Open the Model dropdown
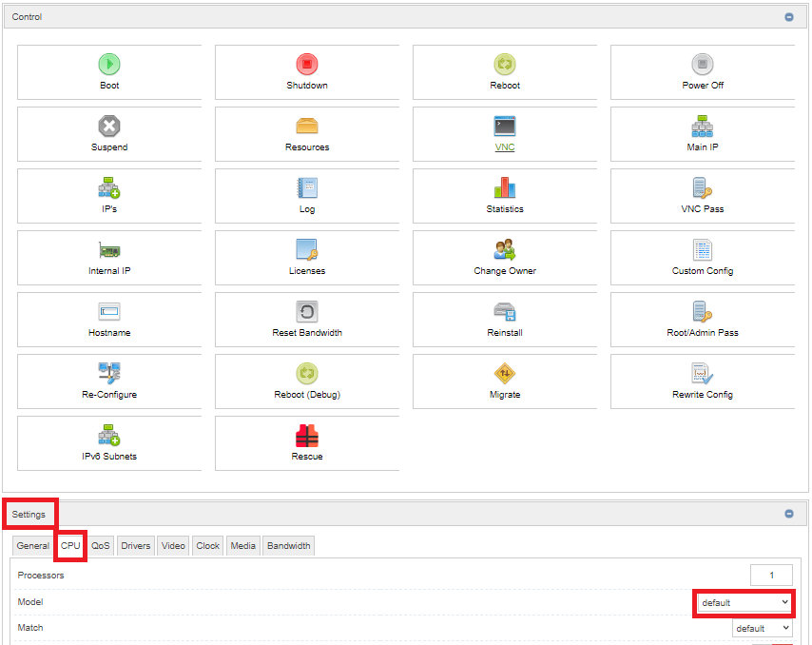 (x=744, y=602)
